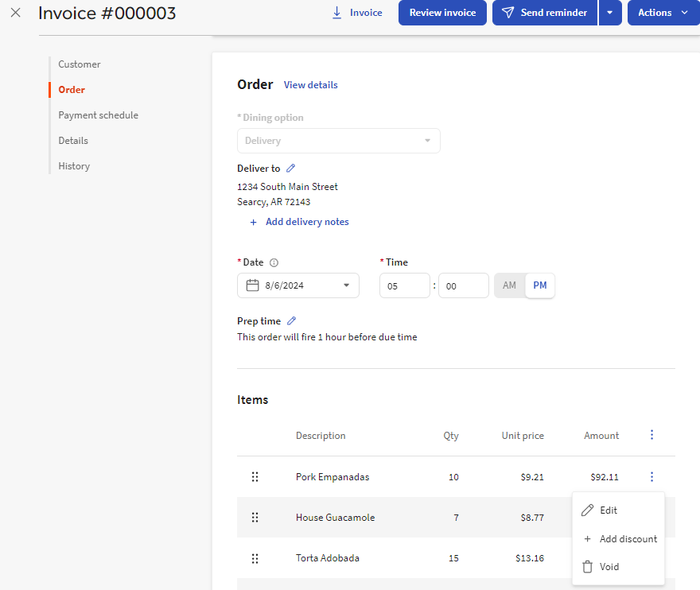700x590 pixels.
Task: Click the trash icon beside Void
Action: point(589,566)
